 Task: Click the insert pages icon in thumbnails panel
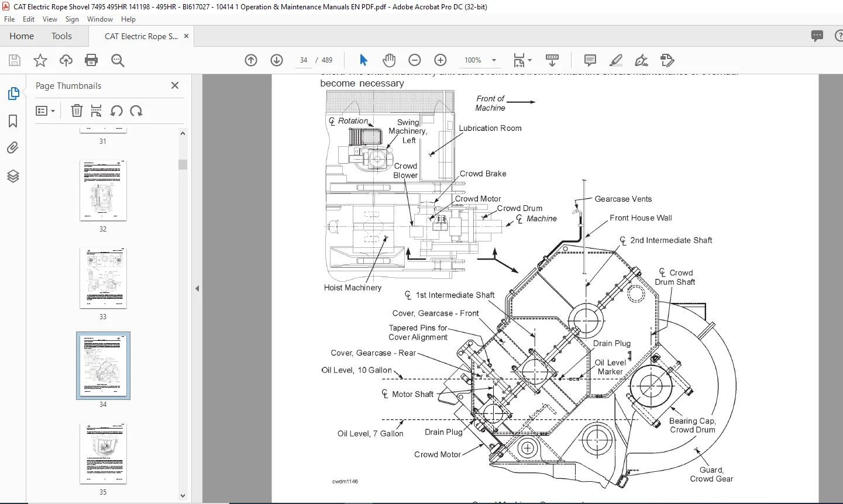point(97,111)
